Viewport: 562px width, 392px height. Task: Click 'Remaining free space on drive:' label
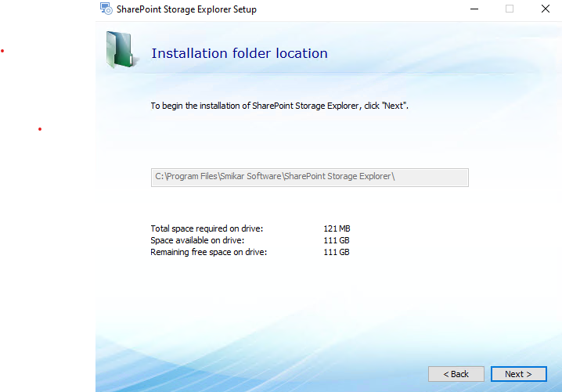coord(209,252)
